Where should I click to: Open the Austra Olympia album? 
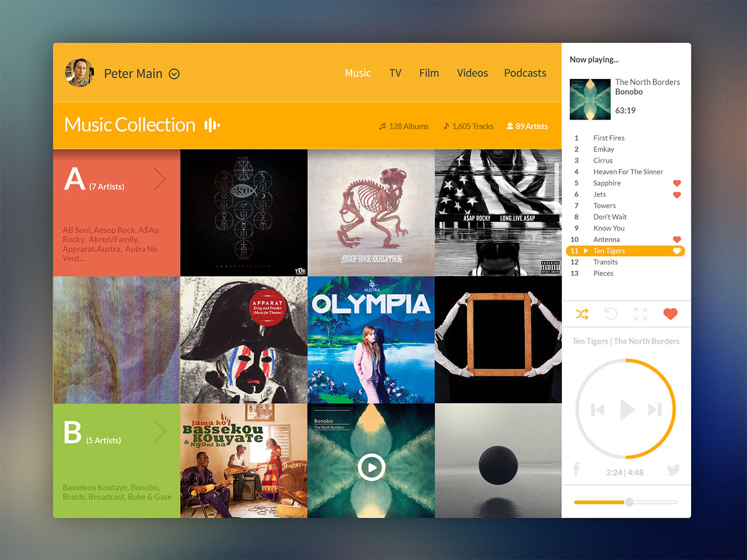[x=371, y=340]
